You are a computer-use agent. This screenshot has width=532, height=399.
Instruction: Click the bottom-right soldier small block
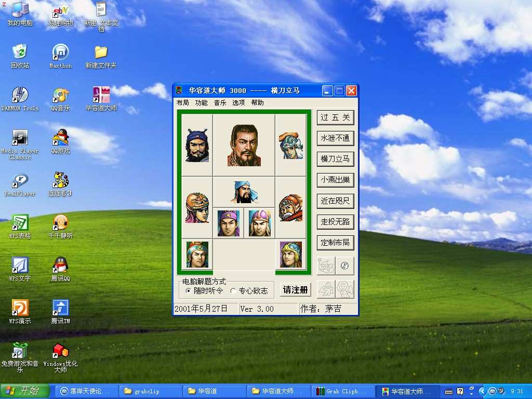pyautogui.click(x=291, y=255)
